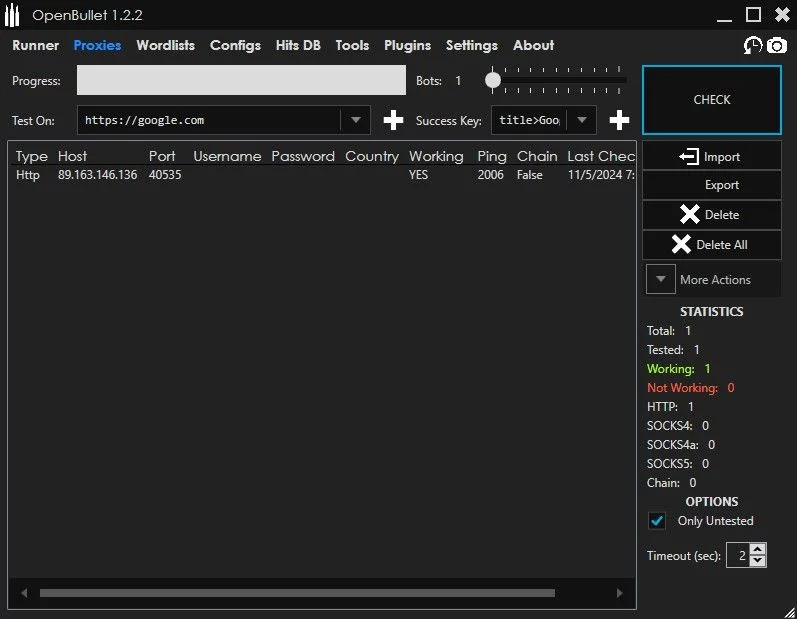
Task: Adjust the Bots slider handle
Action: (493, 80)
